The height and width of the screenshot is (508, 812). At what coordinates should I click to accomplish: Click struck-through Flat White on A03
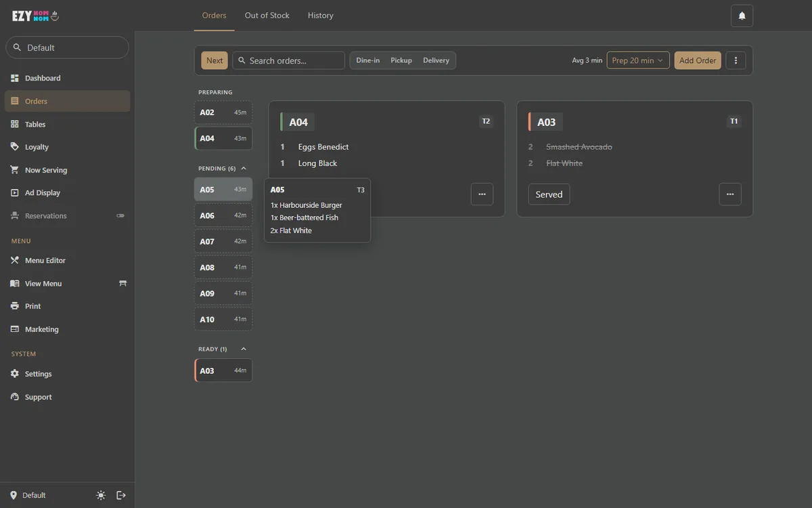pos(564,163)
